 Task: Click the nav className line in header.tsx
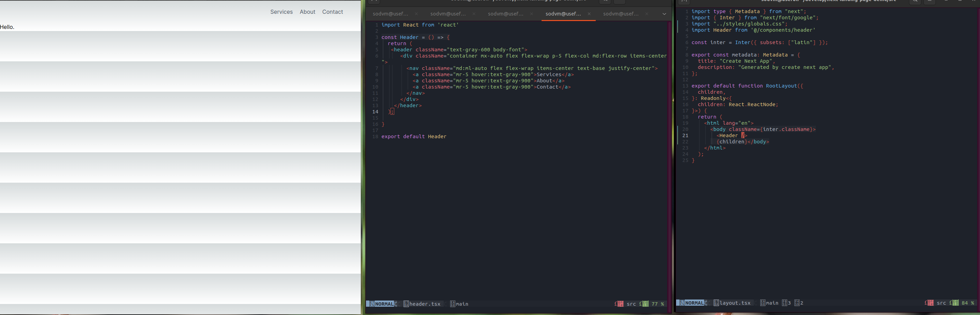click(x=532, y=68)
